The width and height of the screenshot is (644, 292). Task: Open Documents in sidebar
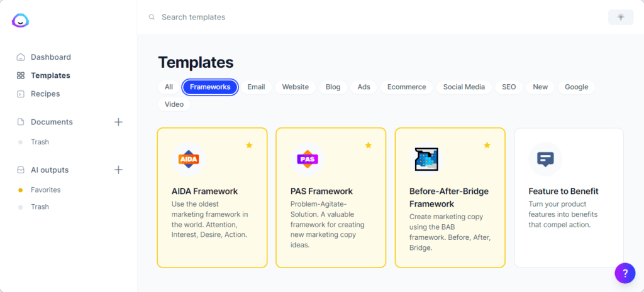point(52,122)
